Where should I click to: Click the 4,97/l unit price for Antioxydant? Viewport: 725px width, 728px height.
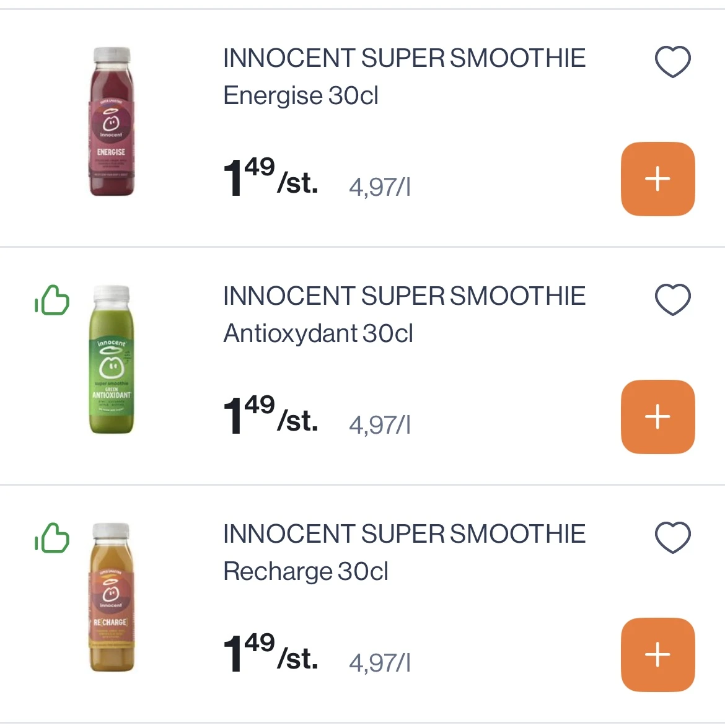pyautogui.click(x=379, y=424)
